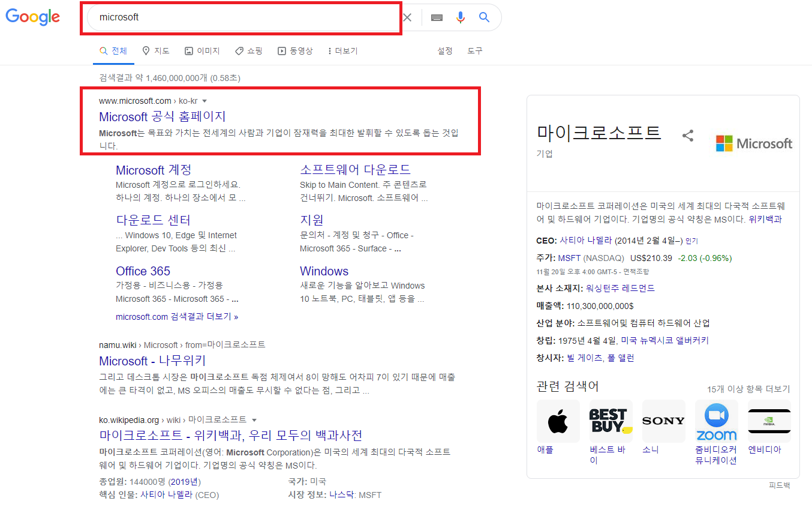Expand the arrow next to ko.wikipedia.org breadcrumb
The width and height of the screenshot is (812, 510).
pyautogui.click(x=254, y=419)
